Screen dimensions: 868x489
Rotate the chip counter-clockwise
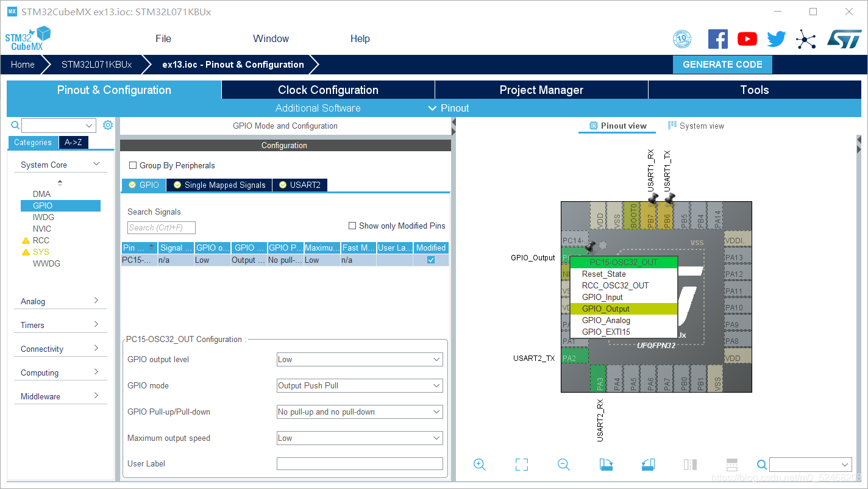pos(648,465)
